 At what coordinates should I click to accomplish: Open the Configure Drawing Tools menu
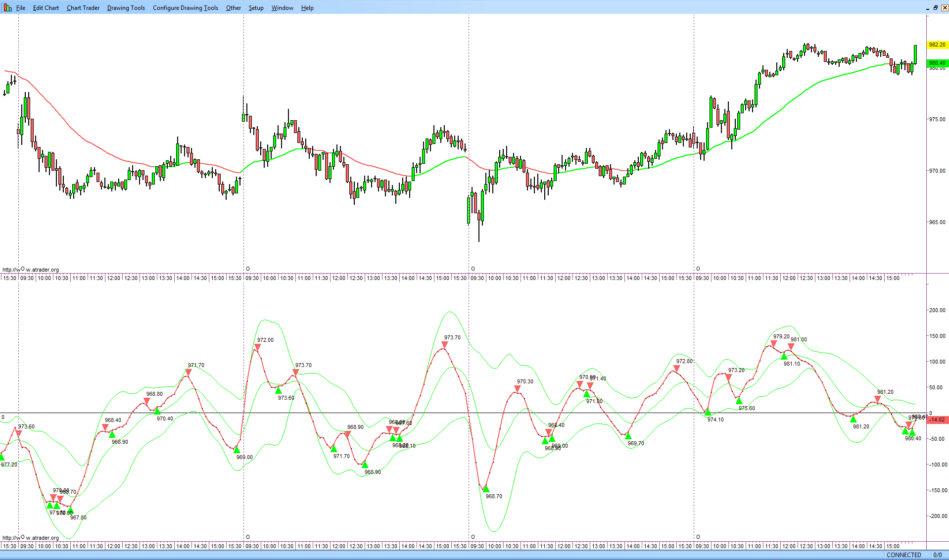(186, 8)
